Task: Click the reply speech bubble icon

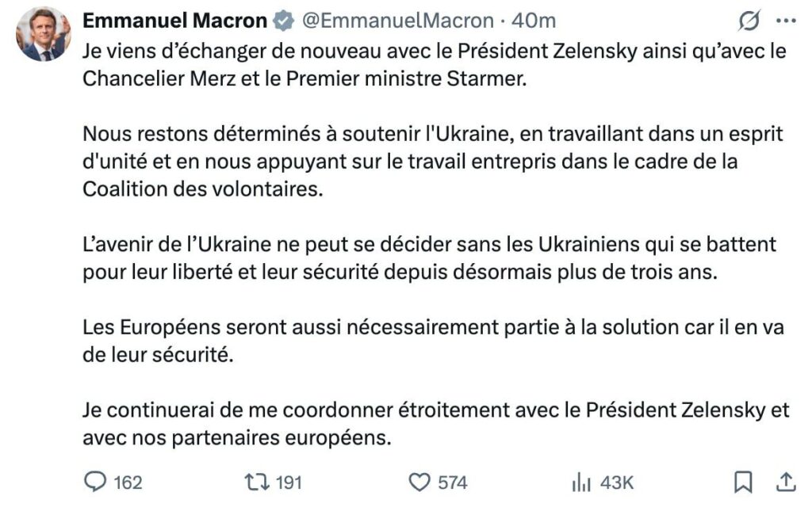Action: pos(94,482)
